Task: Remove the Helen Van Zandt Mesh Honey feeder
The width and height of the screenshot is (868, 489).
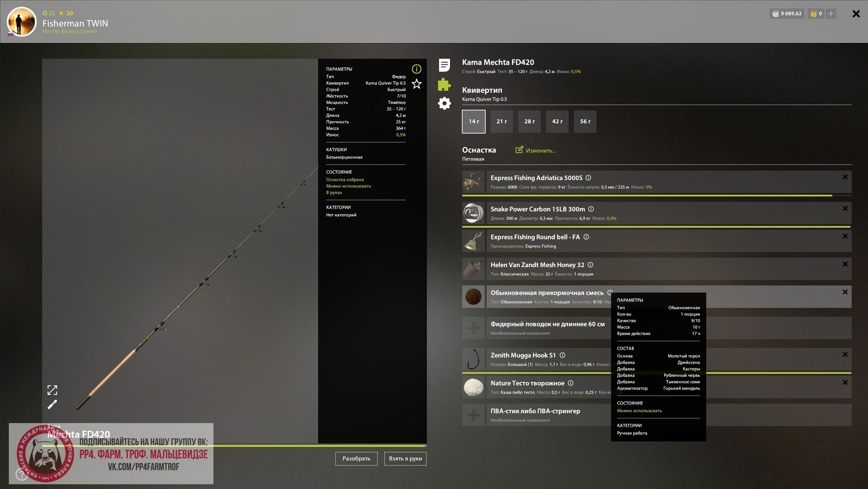Action: pyautogui.click(x=845, y=264)
